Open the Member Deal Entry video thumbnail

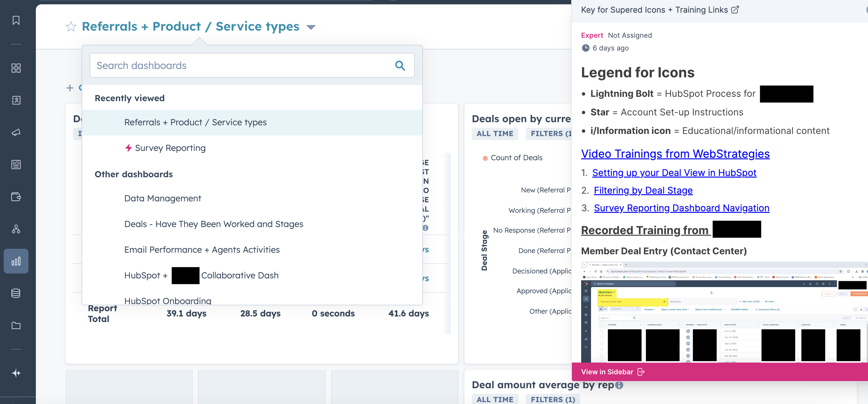[x=725, y=312]
